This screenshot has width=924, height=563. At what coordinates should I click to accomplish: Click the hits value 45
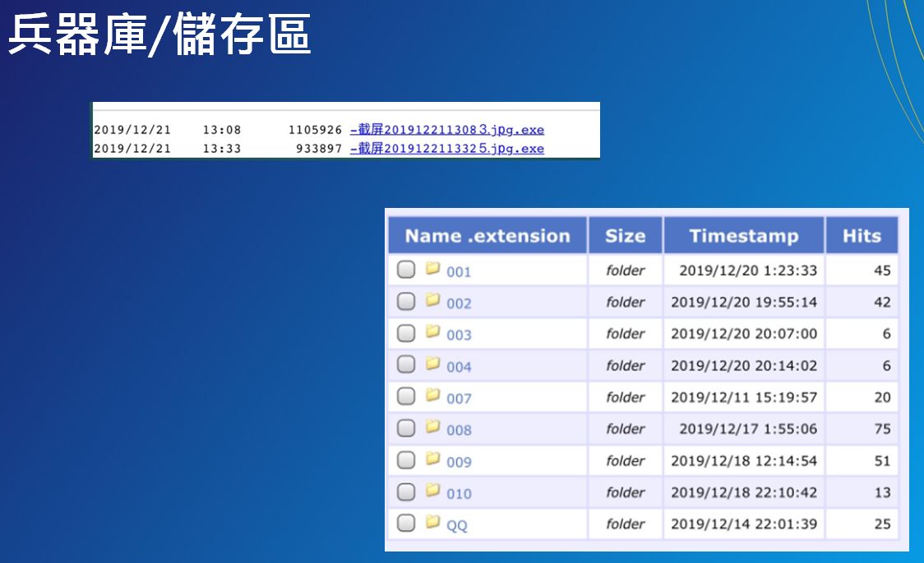pyautogui.click(x=882, y=270)
